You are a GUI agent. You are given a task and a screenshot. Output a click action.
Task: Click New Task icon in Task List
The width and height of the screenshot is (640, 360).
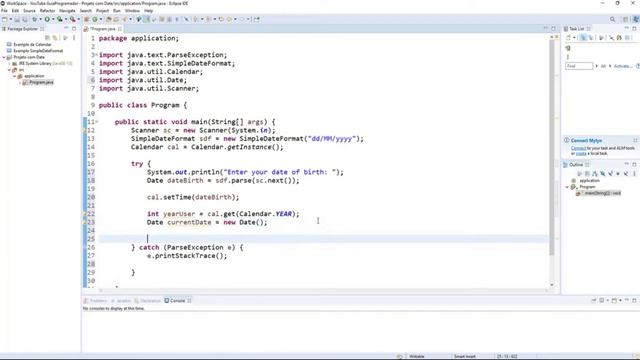coord(568,38)
